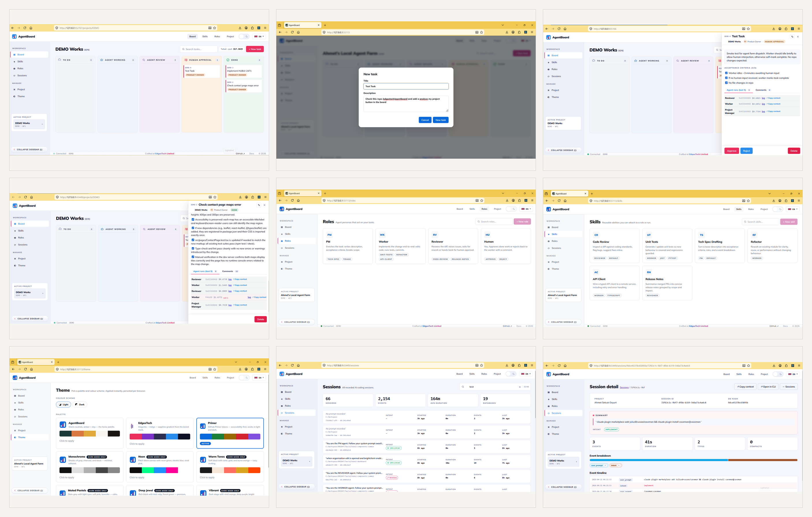812x517 pixels.
Task: Apply the AgentBoard palette colour strip
Action: point(89,433)
